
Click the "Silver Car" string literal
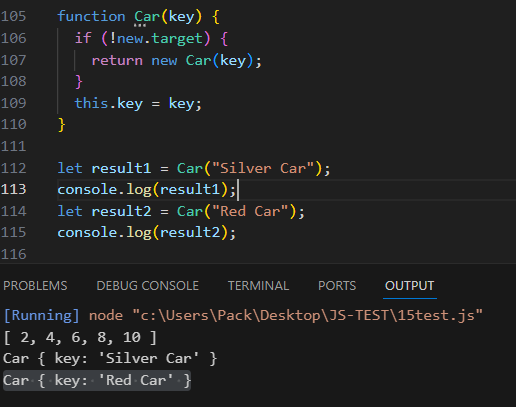point(263,168)
